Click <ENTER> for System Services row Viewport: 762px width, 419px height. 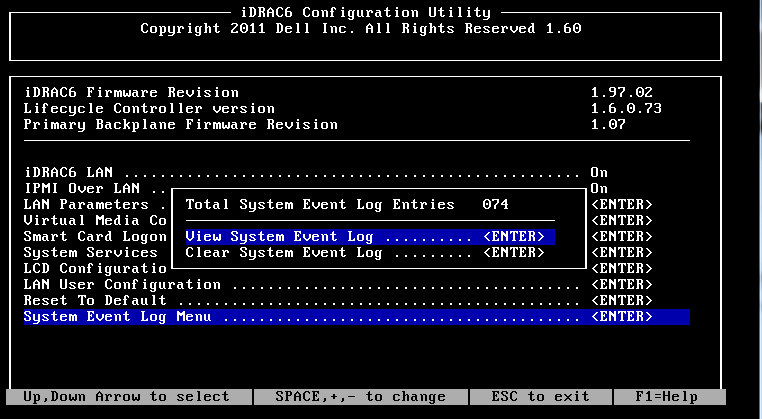[622, 253]
